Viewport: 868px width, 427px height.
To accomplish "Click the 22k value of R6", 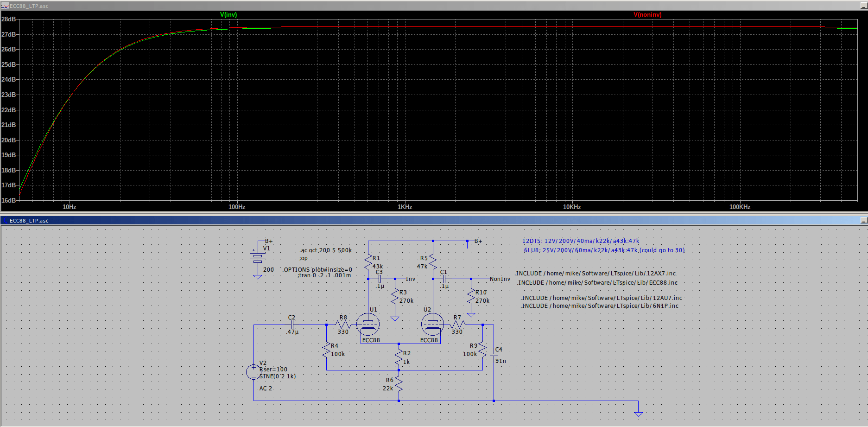I will (388, 389).
